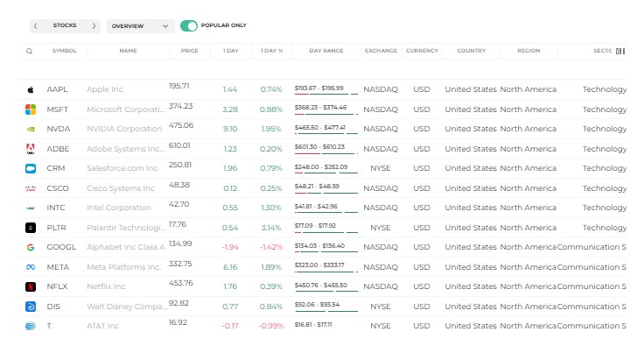Click the -1.42% change value

point(271,247)
